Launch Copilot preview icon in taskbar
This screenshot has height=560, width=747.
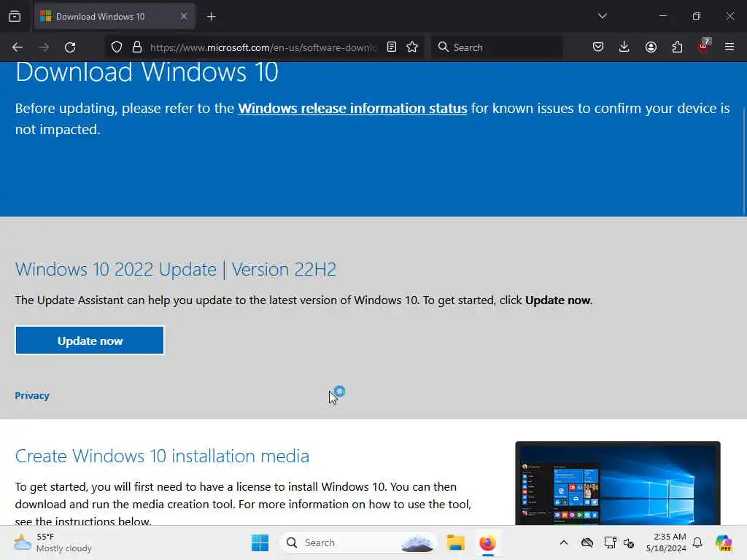pos(724,542)
